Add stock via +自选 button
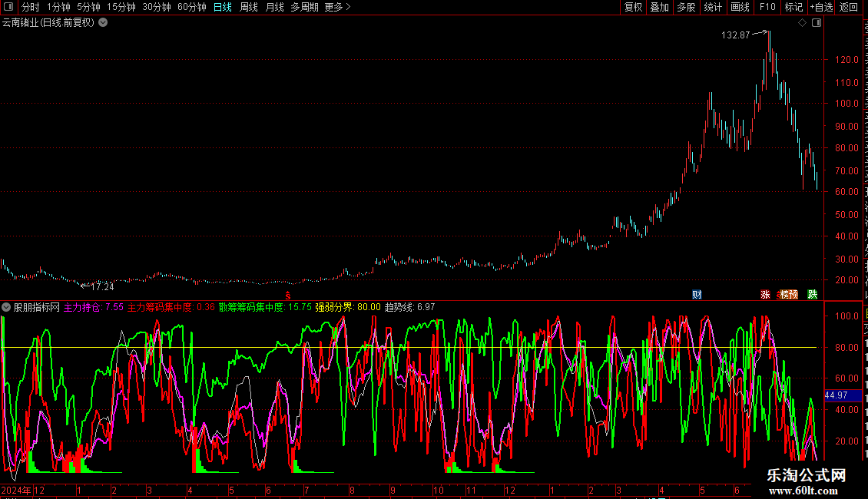This screenshot has width=868, height=499. point(821,7)
